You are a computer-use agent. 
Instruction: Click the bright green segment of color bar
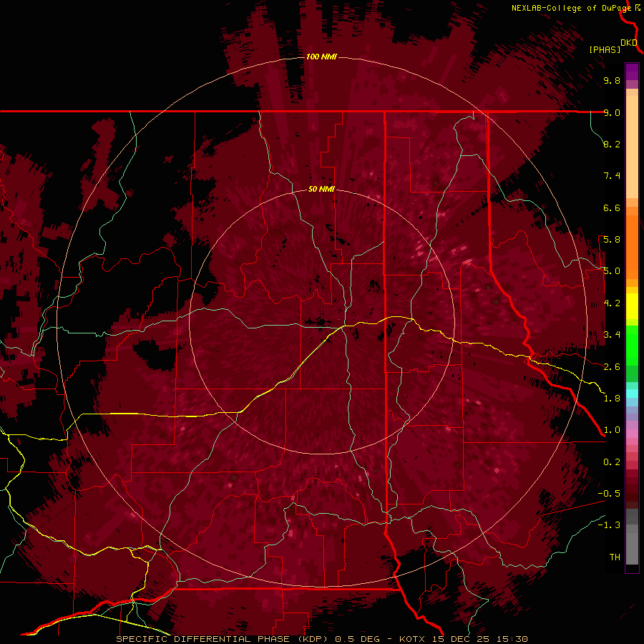click(x=632, y=346)
